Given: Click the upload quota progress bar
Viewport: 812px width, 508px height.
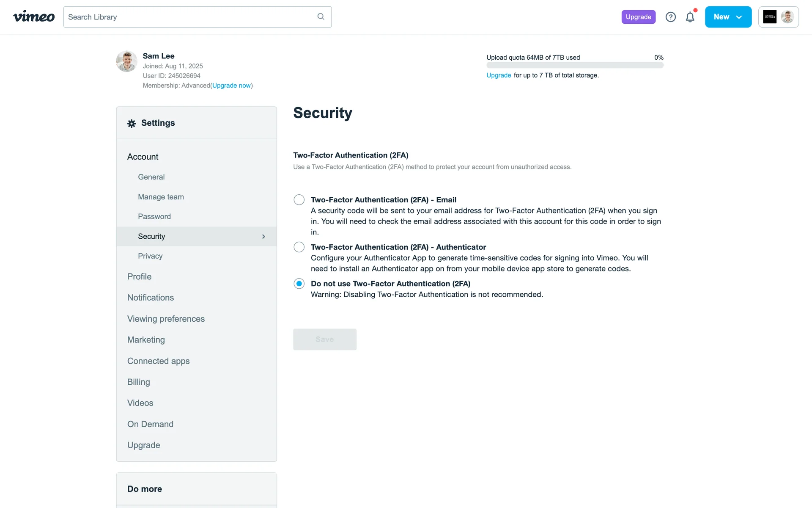Looking at the screenshot, I should click(x=575, y=65).
